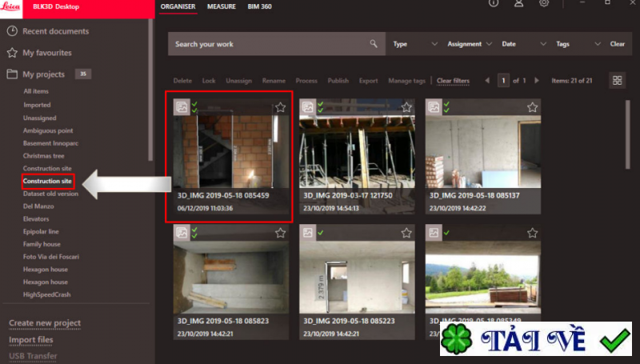This screenshot has width=640, height=364.
Task: Favourite the 3D_IMG 2019-05-18 085459 star
Action: point(280,107)
